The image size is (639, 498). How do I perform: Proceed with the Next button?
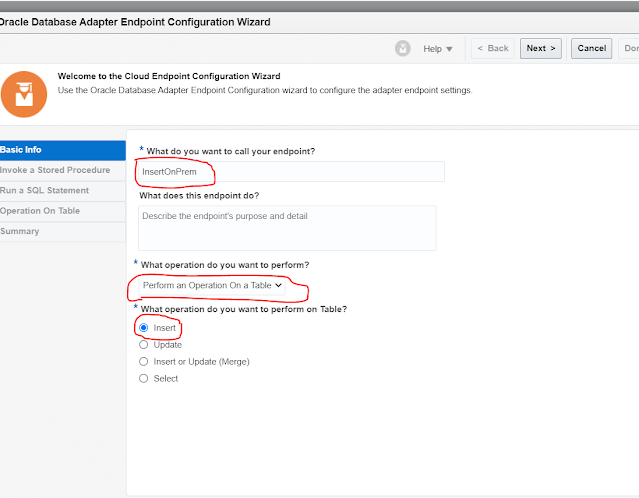click(540, 48)
